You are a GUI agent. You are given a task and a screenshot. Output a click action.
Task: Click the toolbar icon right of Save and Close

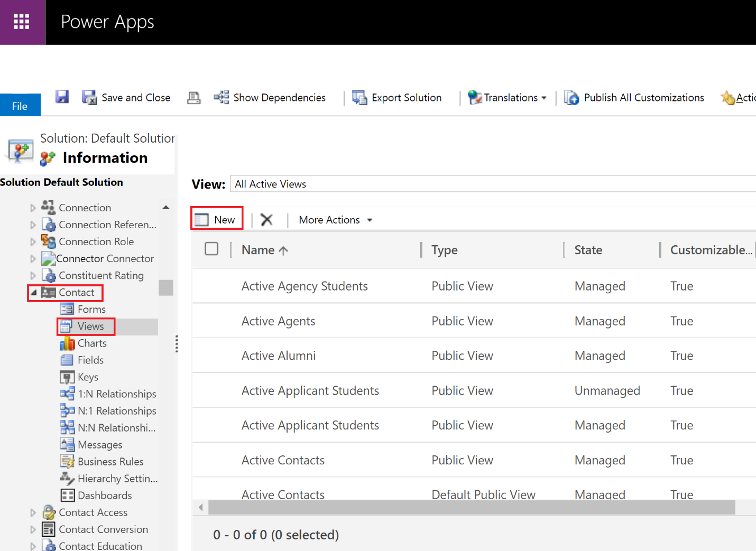194,97
